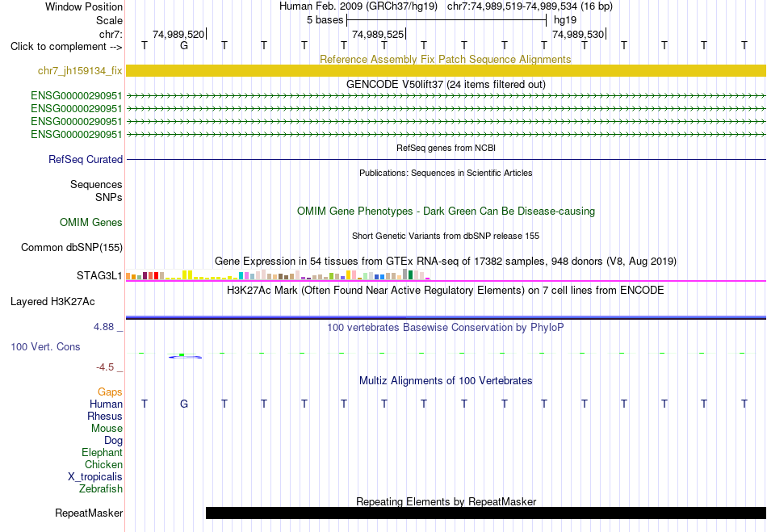Screen dimensions: 767x532
Task: Click the Human species label
Action: [x=106, y=404]
